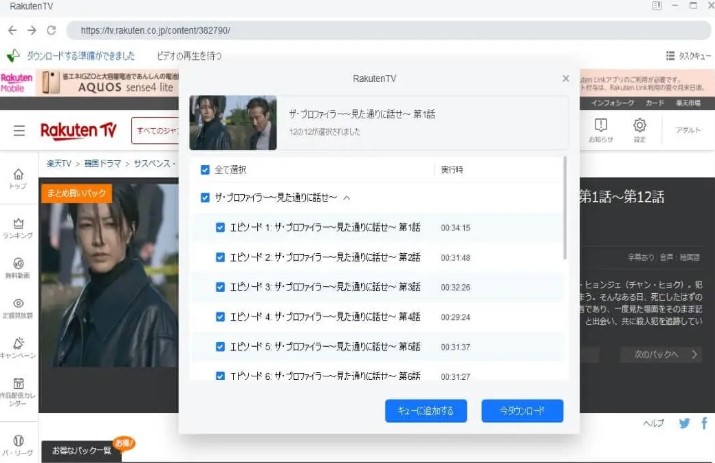Open パ・リーグ icon in sidebar
This screenshot has width=715, height=463.
[x=18, y=446]
